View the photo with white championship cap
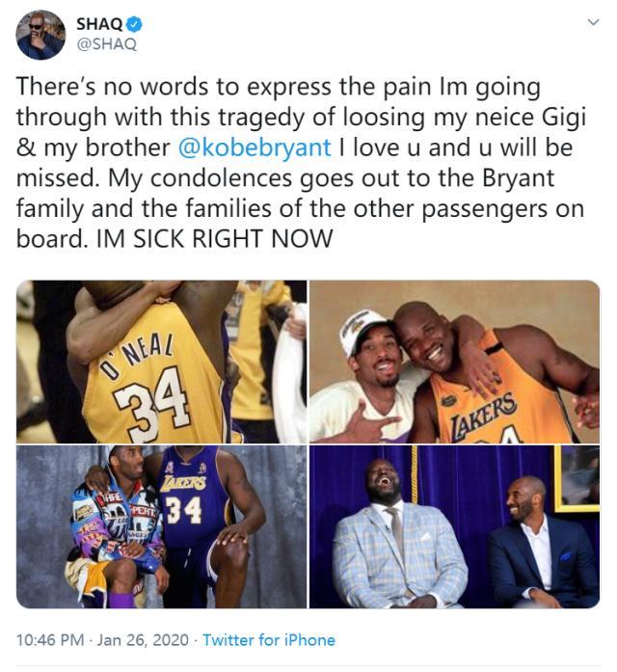Viewport: 617px width, 672px height. pyautogui.click(x=454, y=362)
